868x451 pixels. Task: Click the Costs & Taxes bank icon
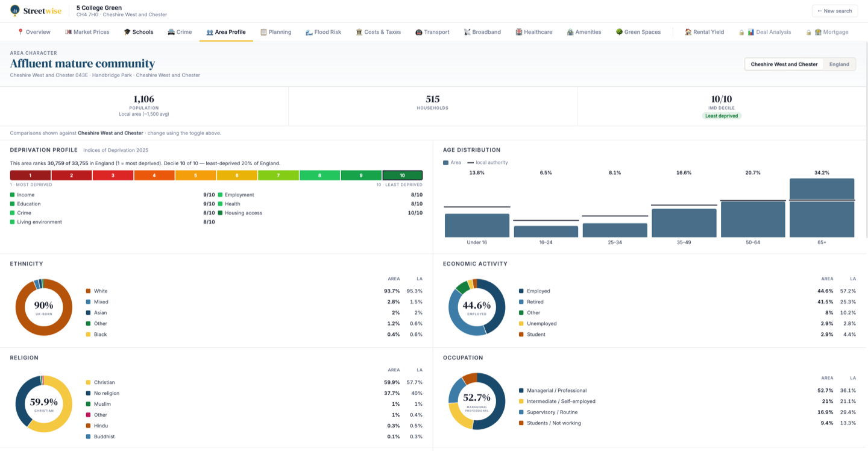(x=359, y=32)
